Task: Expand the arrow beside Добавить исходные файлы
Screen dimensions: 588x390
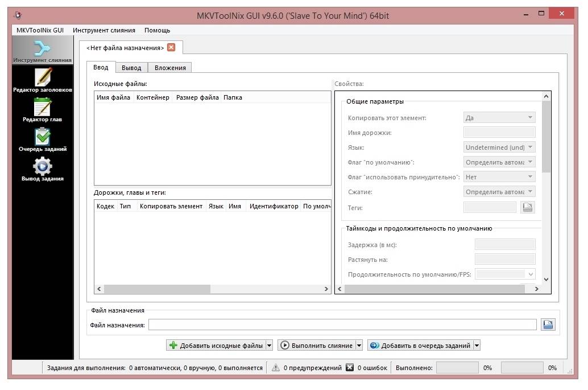Action: click(x=269, y=346)
